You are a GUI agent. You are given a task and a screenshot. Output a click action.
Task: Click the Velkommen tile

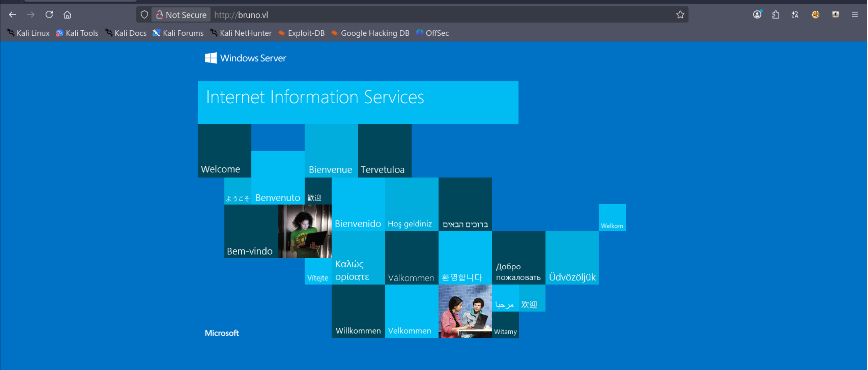point(412,311)
